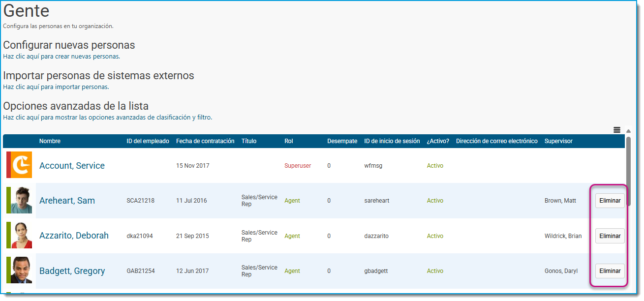
Task: Open the Badgett, Gregory person record
Action: coord(72,271)
